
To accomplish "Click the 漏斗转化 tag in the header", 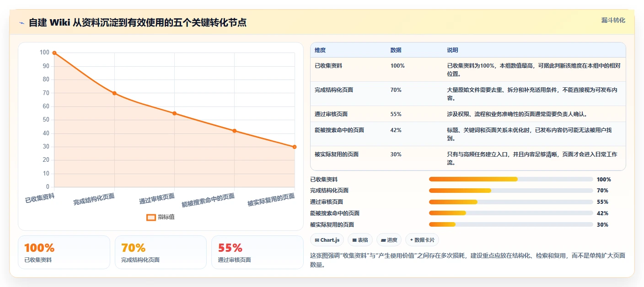I will (613, 20).
